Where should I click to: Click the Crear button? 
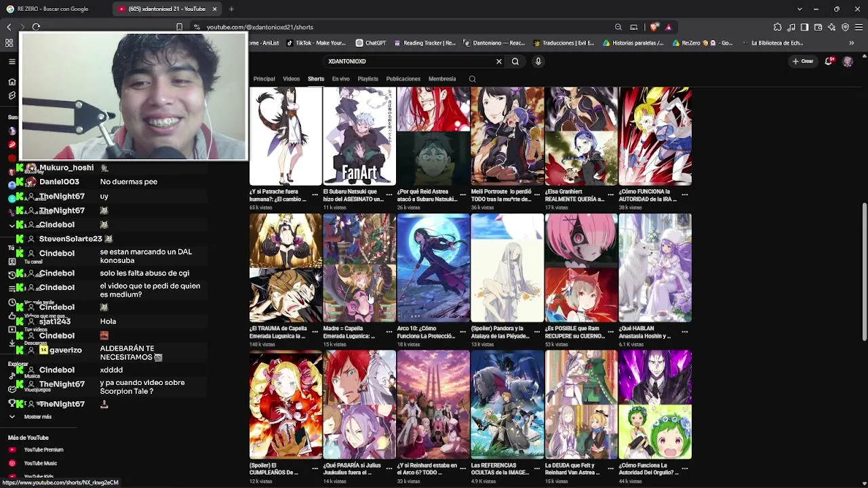click(803, 61)
